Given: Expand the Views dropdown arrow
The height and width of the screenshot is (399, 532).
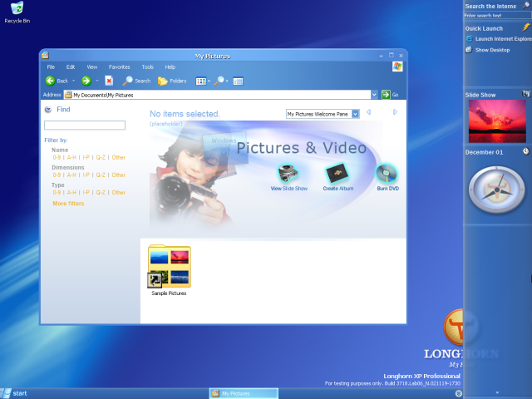Looking at the screenshot, I should (x=209, y=81).
